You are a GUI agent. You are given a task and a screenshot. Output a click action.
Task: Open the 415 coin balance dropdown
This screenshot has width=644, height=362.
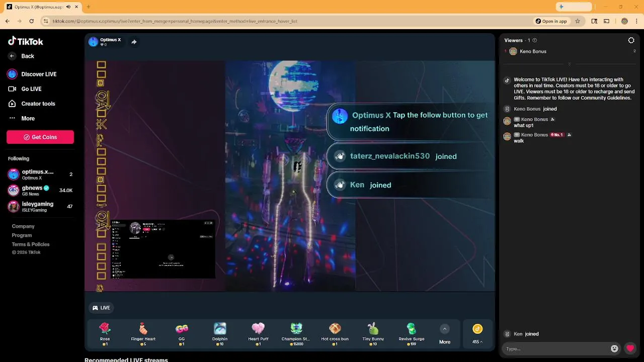[x=477, y=334]
